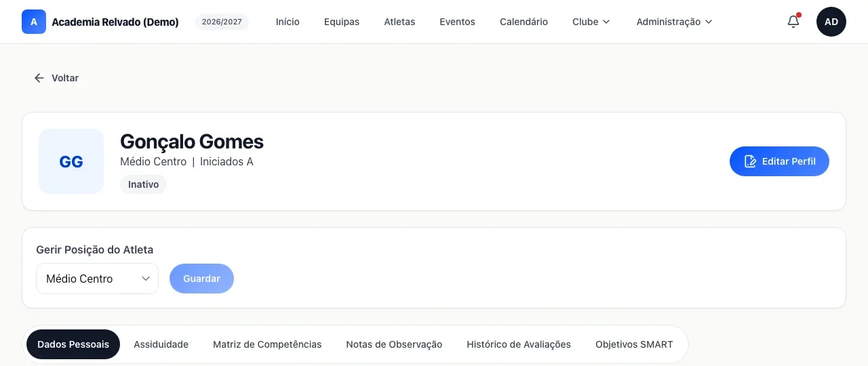Switch to Matriz de Competências tab
868x366 pixels.
[x=267, y=344]
